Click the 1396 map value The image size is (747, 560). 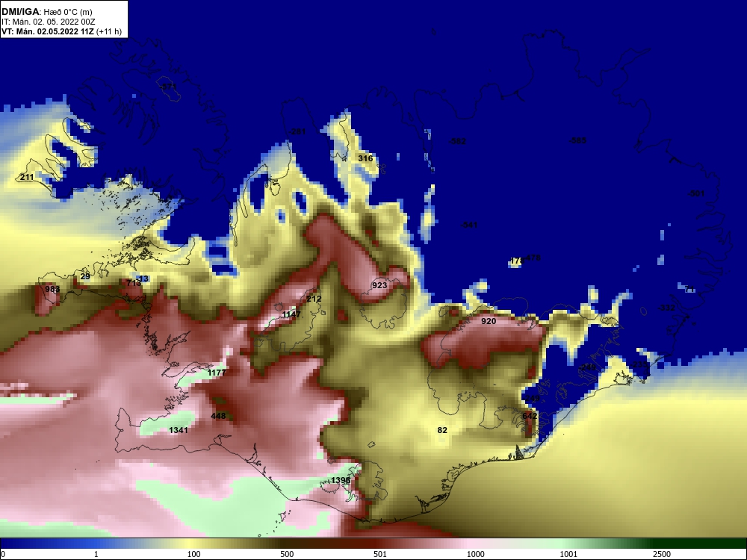tap(341, 480)
